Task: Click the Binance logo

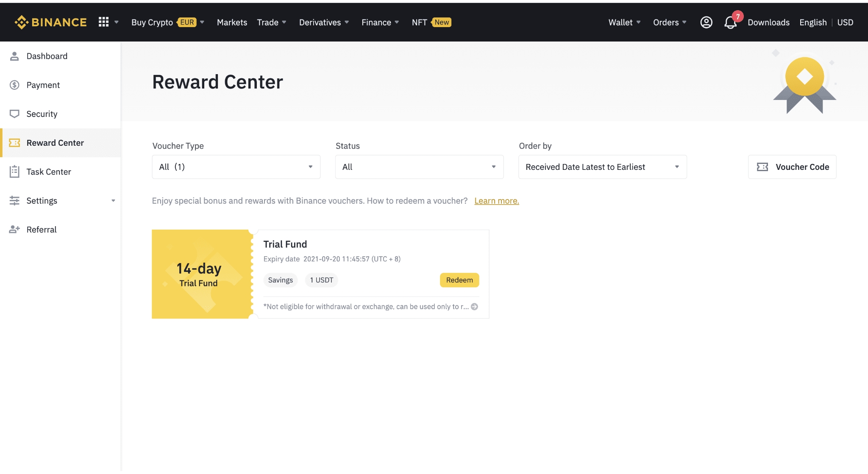Action: click(x=51, y=22)
